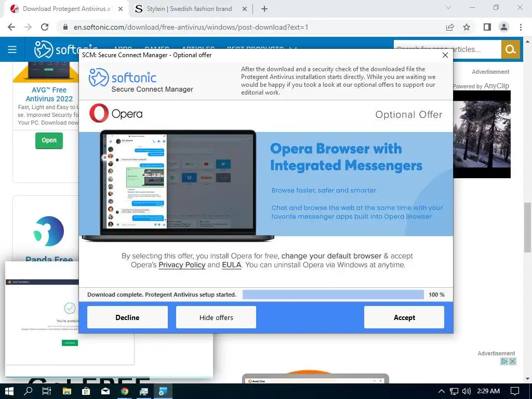Open Task View on taskbar
Image resolution: width=532 pixels, height=399 pixels.
tap(46, 391)
